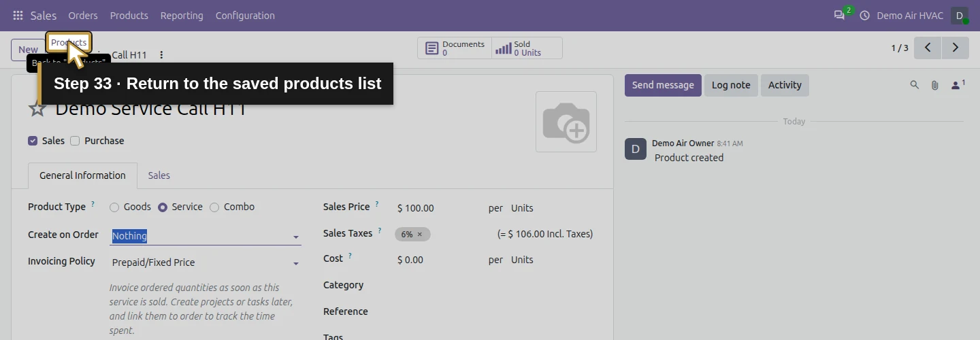Go to next record arrow
Image resolution: width=980 pixels, height=340 pixels.
tap(955, 48)
